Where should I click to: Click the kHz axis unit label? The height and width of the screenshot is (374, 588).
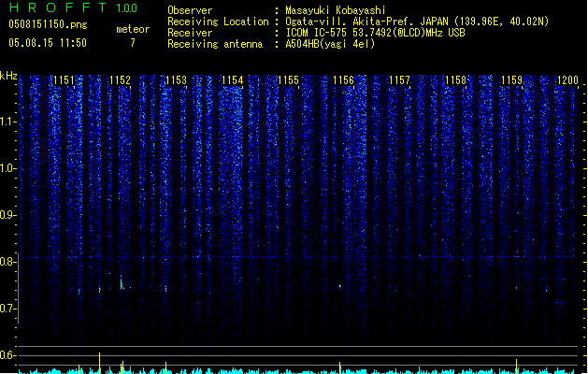pos(8,76)
